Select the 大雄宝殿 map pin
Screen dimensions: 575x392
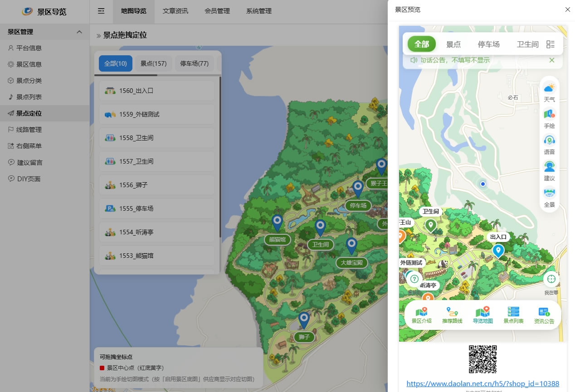(351, 246)
